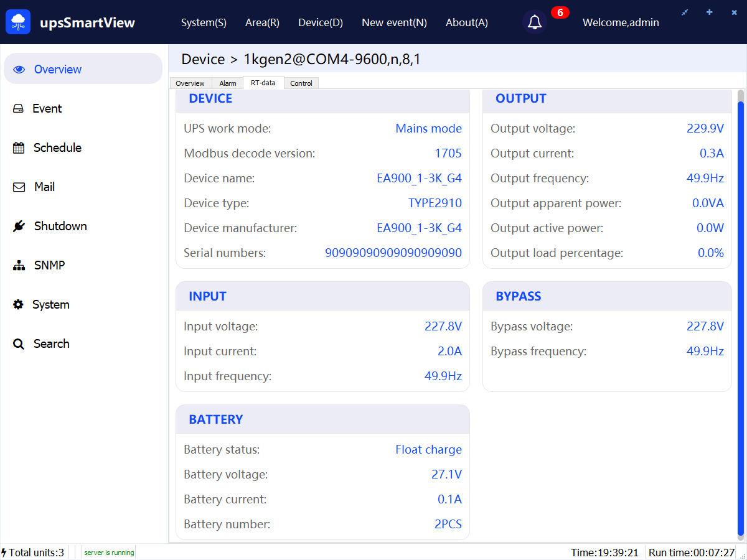Click the eye icon beside Overview
Image resolution: width=747 pixels, height=560 pixels.
[19, 70]
